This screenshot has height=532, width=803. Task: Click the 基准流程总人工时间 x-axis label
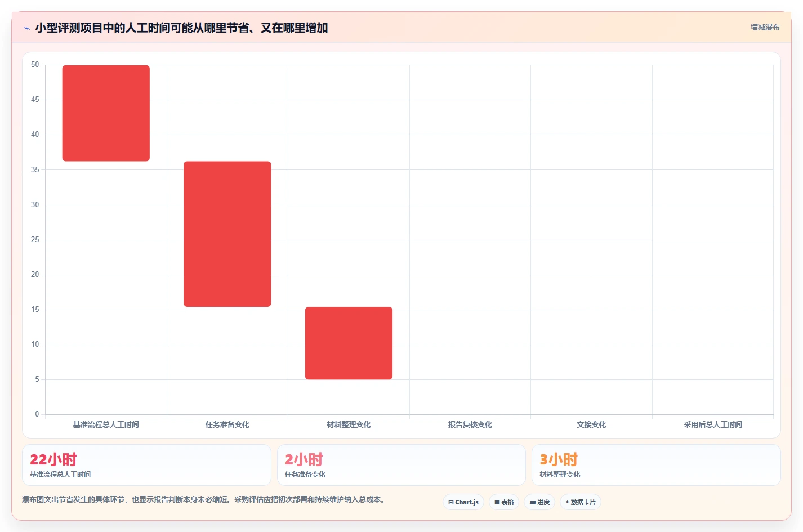(x=106, y=424)
